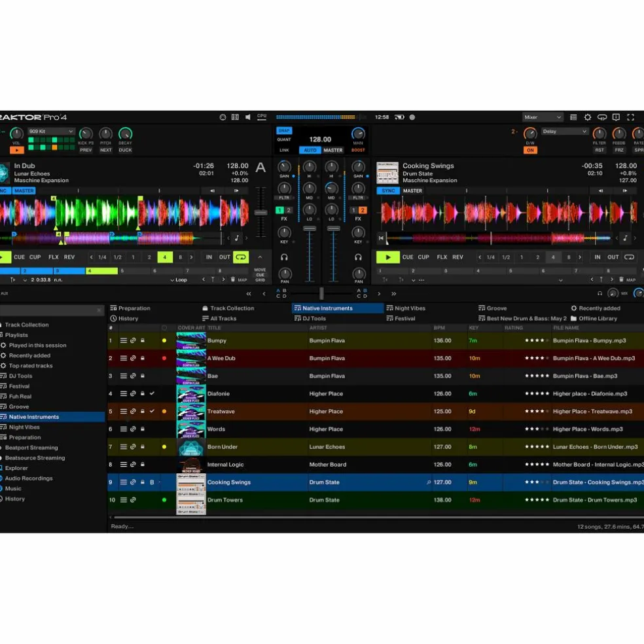Open the Mixer layout dropdown

click(543, 117)
